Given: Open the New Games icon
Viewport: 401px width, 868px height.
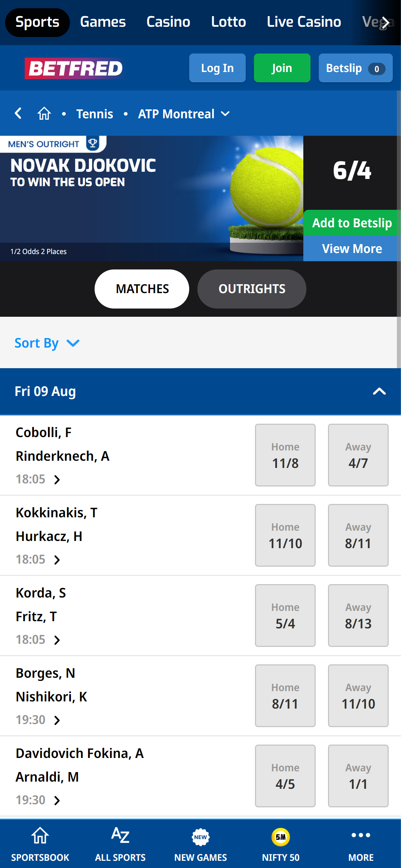Looking at the screenshot, I should pos(200,843).
